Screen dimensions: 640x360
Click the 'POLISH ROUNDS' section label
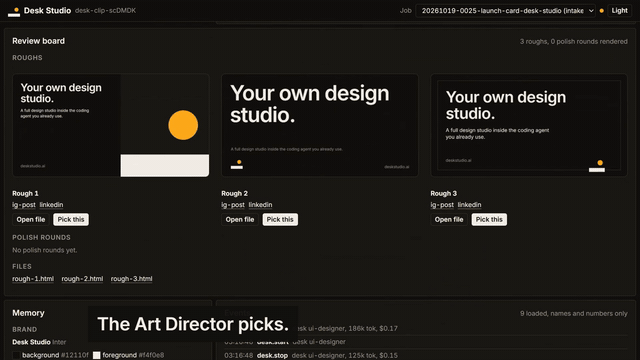click(41, 238)
